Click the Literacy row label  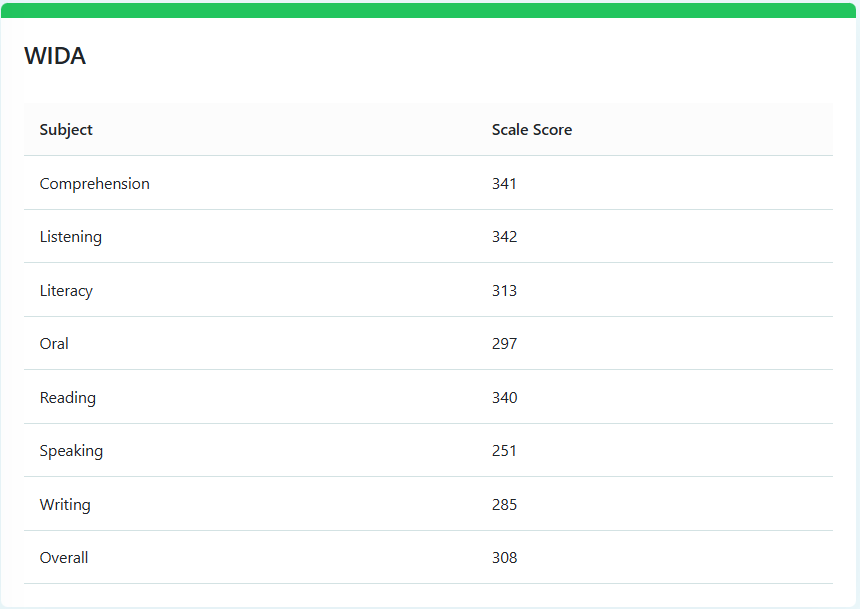[66, 290]
